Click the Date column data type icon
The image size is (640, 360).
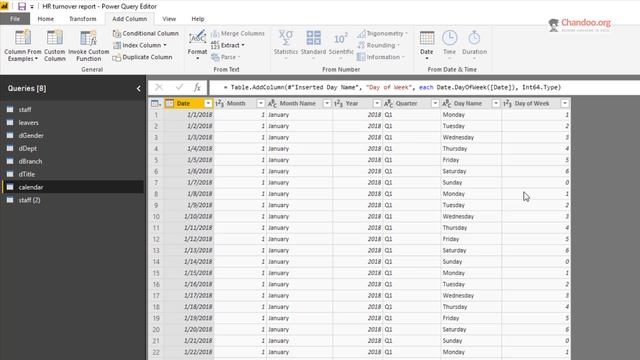coord(170,104)
